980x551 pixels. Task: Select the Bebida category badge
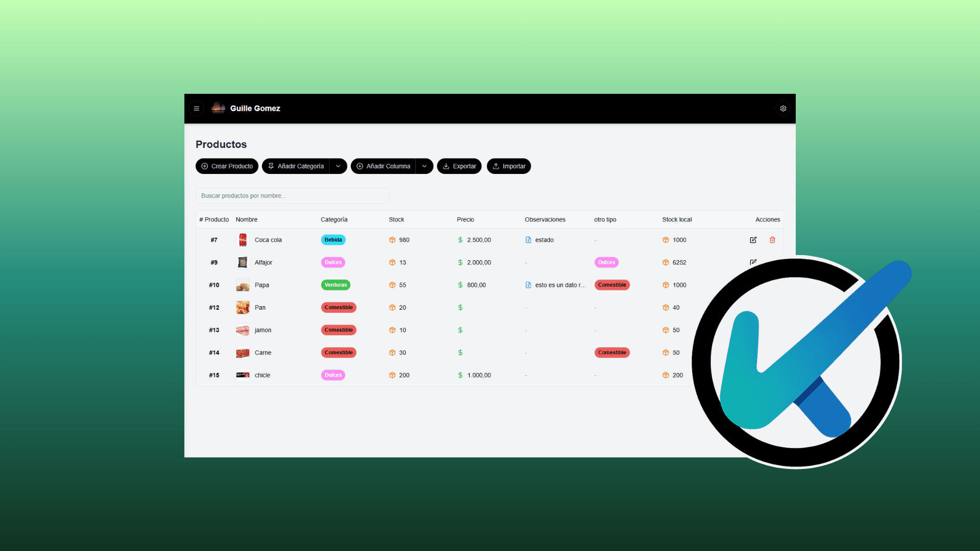(333, 240)
